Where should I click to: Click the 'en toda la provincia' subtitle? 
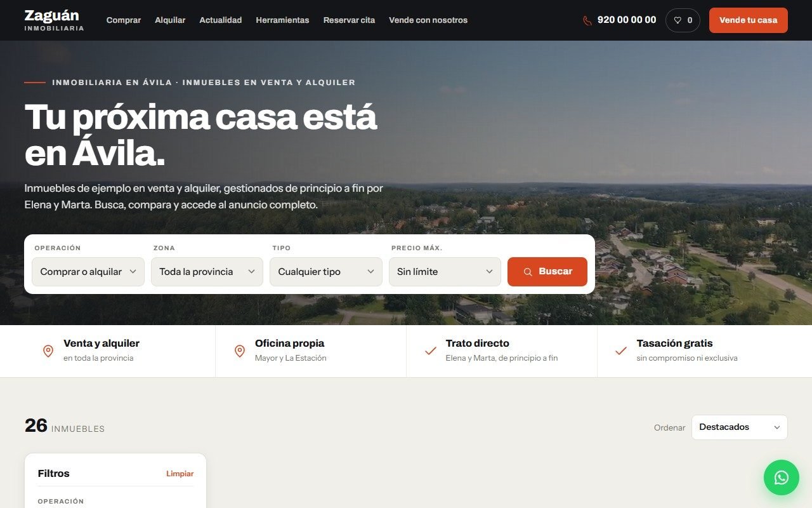[98, 358]
